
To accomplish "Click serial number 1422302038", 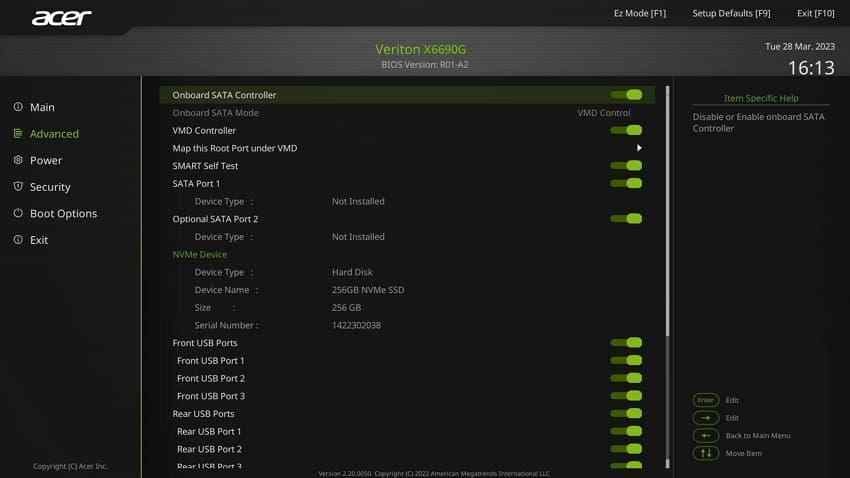I will click(x=356, y=325).
